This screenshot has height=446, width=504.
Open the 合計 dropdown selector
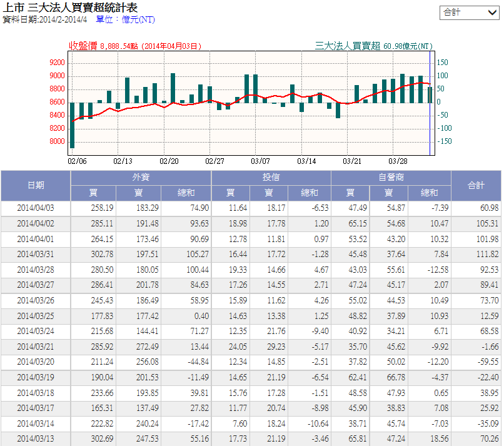[x=469, y=13]
